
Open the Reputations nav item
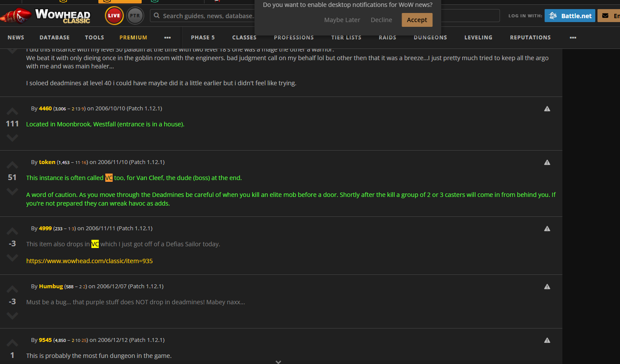click(x=530, y=38)
